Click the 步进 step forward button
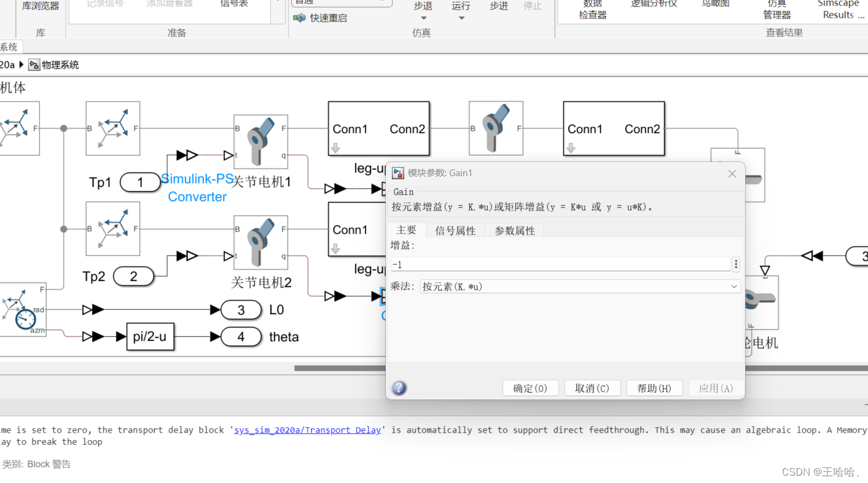 (x=499, y=6)
